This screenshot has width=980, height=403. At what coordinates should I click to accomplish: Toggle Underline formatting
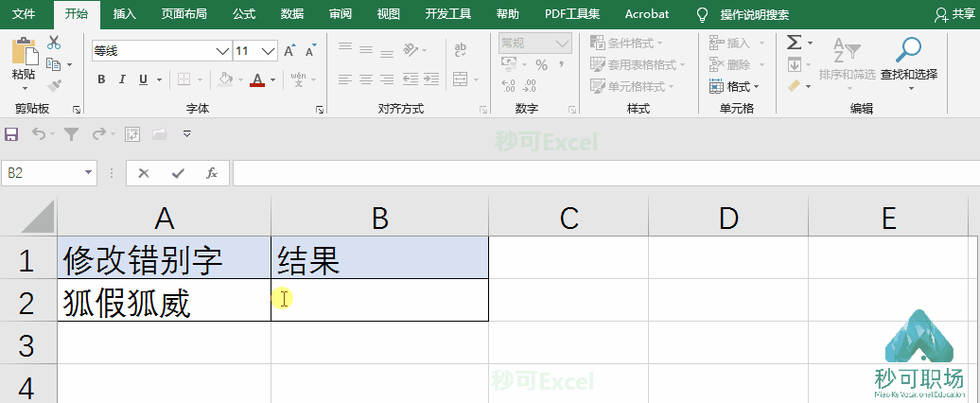pyautogui.click(x=143, y=79)
